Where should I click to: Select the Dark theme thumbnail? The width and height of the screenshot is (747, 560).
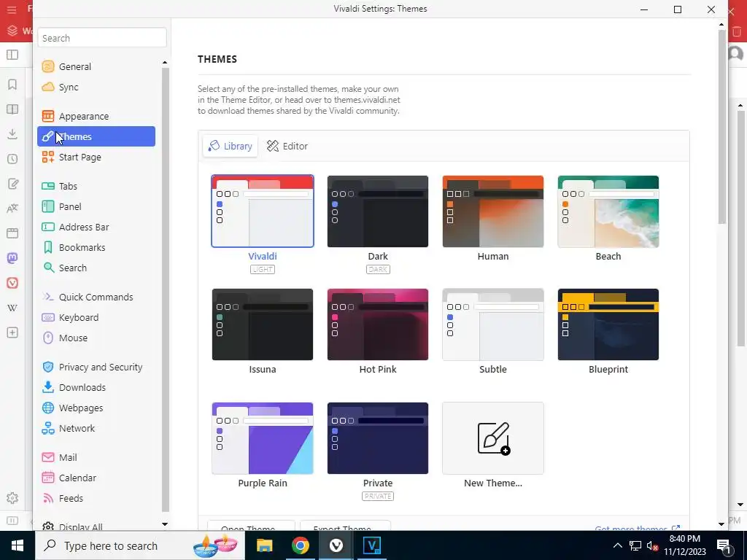tap(378, 211)
